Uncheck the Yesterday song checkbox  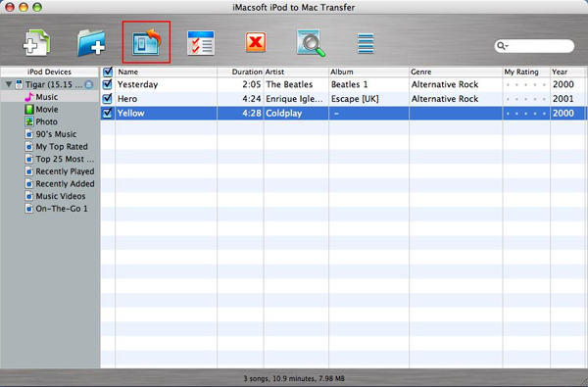(108, 84)
